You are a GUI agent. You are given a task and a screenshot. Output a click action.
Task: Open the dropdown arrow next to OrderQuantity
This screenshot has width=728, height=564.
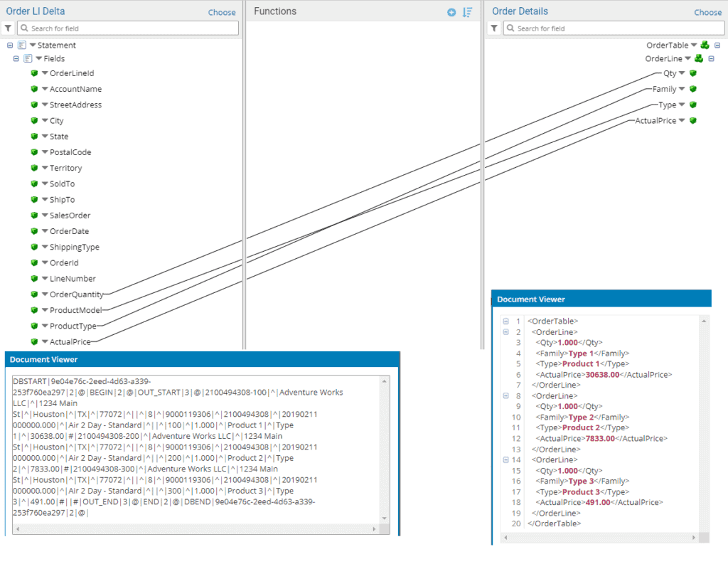coord(45,294)
